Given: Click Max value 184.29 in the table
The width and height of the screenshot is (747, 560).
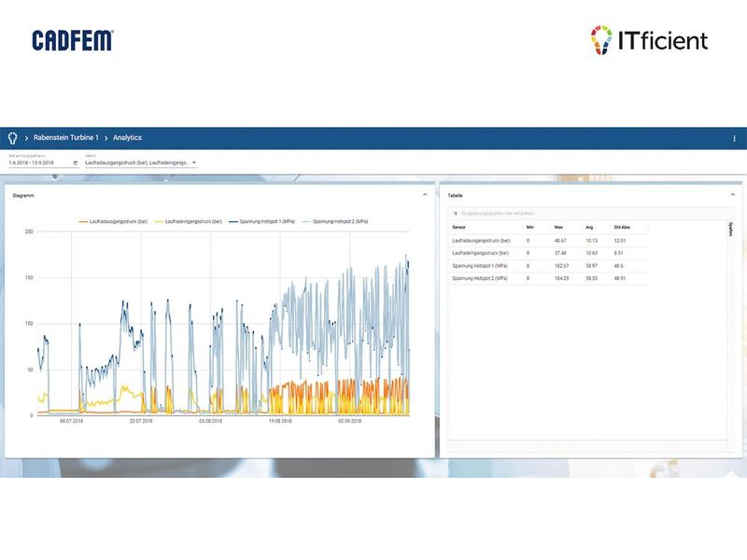Looking at the screenshot, I should pyautogui.click(x=562, y=278).
